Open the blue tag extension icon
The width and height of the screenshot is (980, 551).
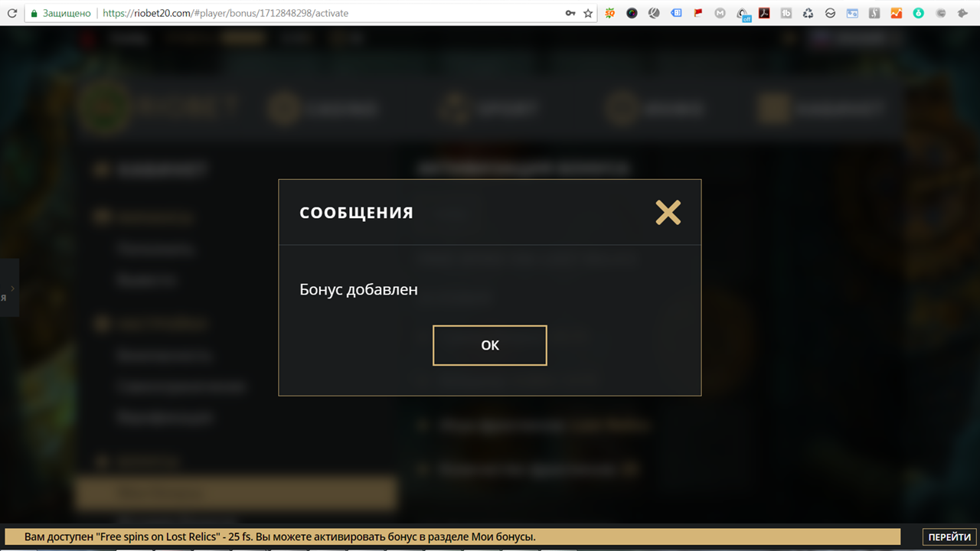pyautogui.click(x=676, y=13)
